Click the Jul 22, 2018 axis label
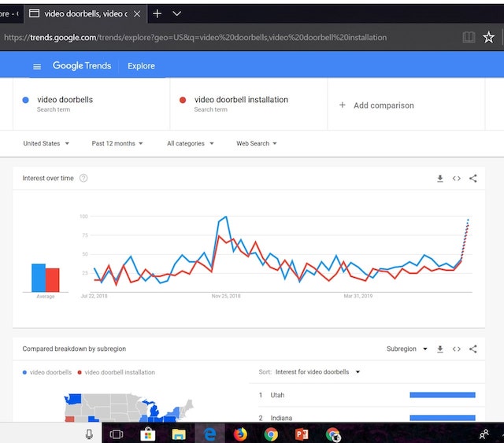 (x=94, y=296)
